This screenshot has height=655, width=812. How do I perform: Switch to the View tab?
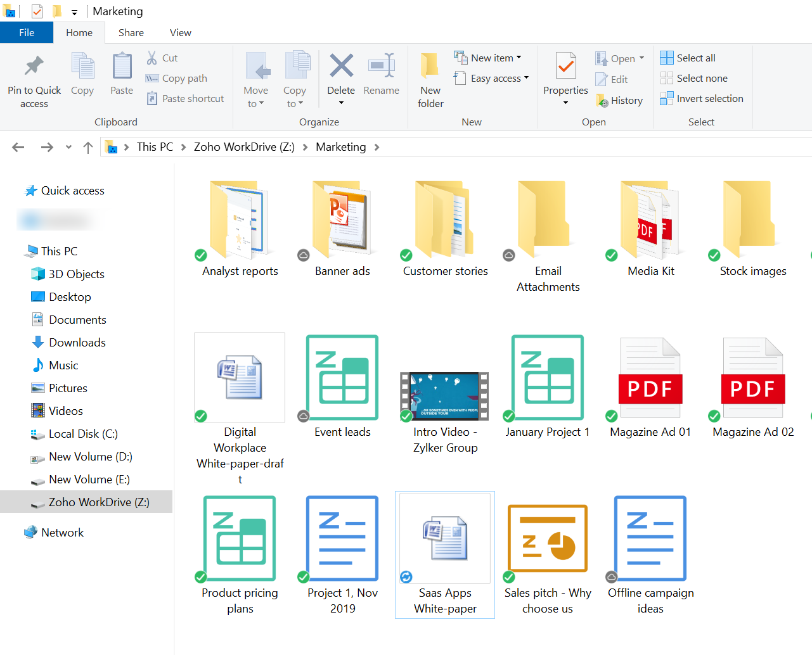pyautogui.click(x=180, y=32)
